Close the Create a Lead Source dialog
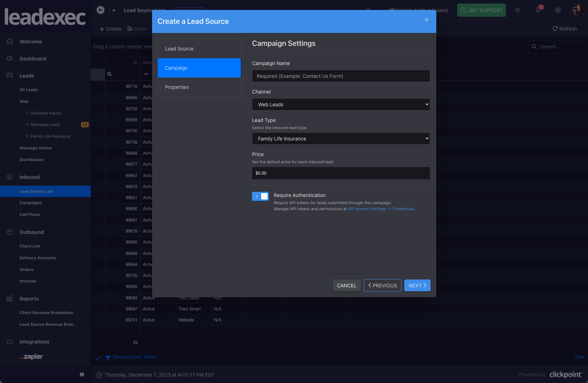 426,20
